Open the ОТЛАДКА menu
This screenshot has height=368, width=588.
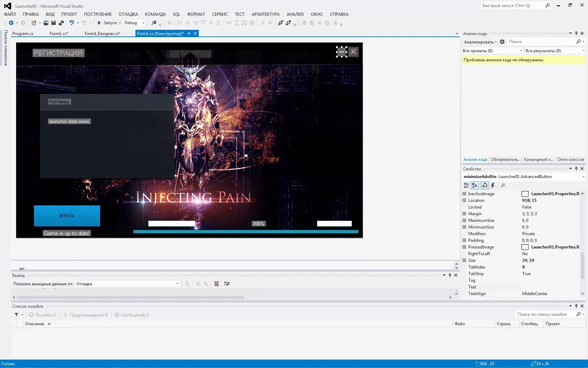[x=128, y=14]
